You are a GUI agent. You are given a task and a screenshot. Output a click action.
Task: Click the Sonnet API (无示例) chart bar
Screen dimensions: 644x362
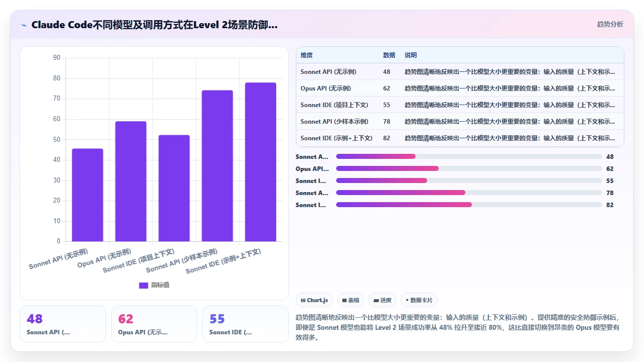[88, 195]
